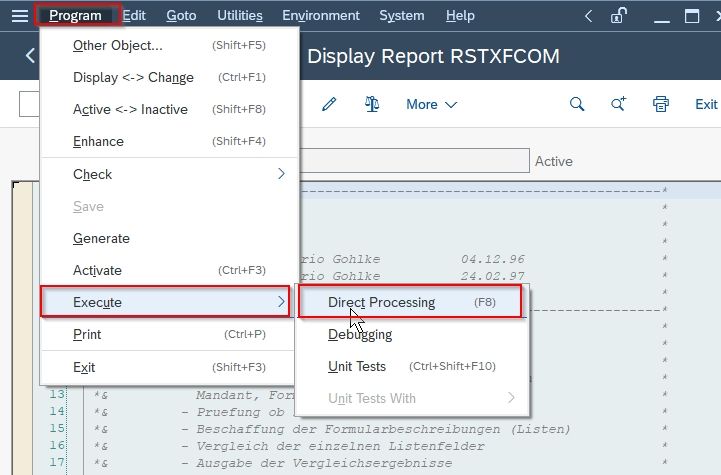Screen dimensions: 721x475
Task: Click the Find magnifier icon
Action: pyautogui.click(x=577, y=104)
